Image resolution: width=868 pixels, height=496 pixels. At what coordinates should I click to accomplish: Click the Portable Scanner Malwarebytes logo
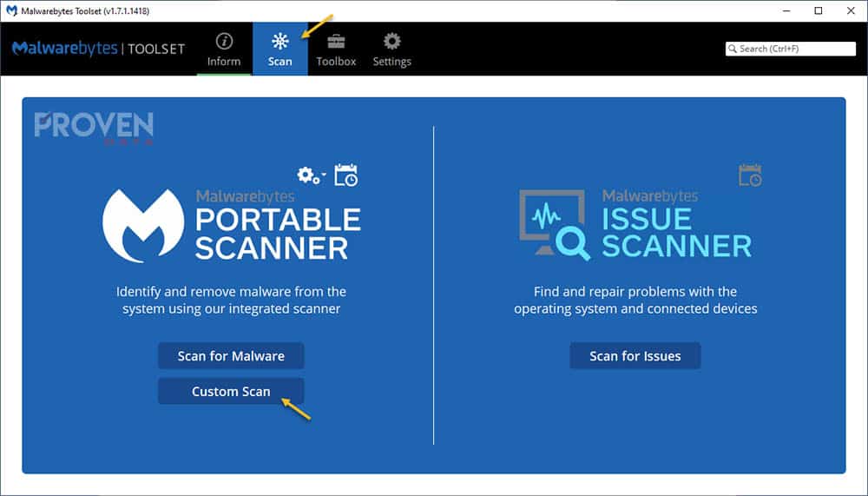point(143,226)
